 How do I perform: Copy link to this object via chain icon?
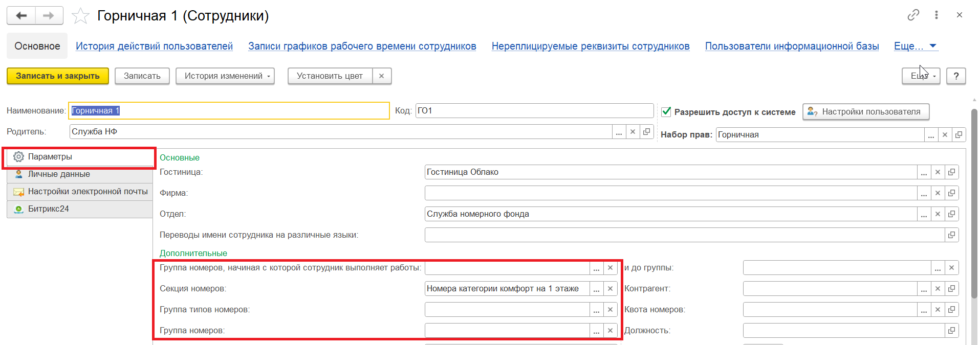913,15
